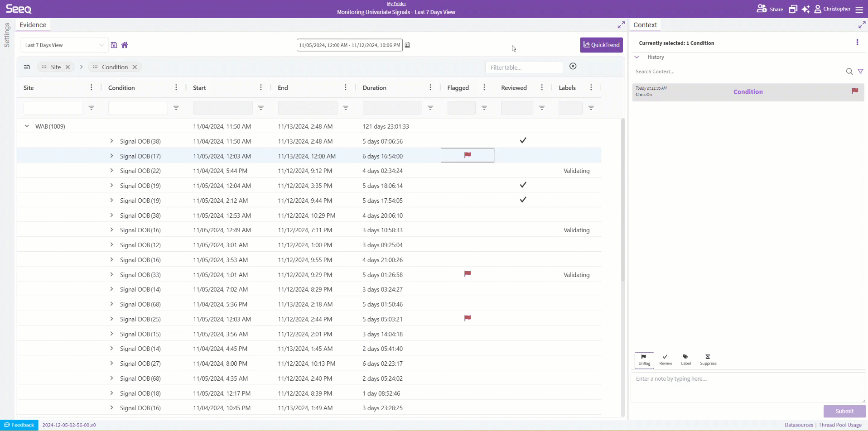This screenshot has width=868, height=431.
Task: Open the Duration column options menu
Action: point(430,87)
